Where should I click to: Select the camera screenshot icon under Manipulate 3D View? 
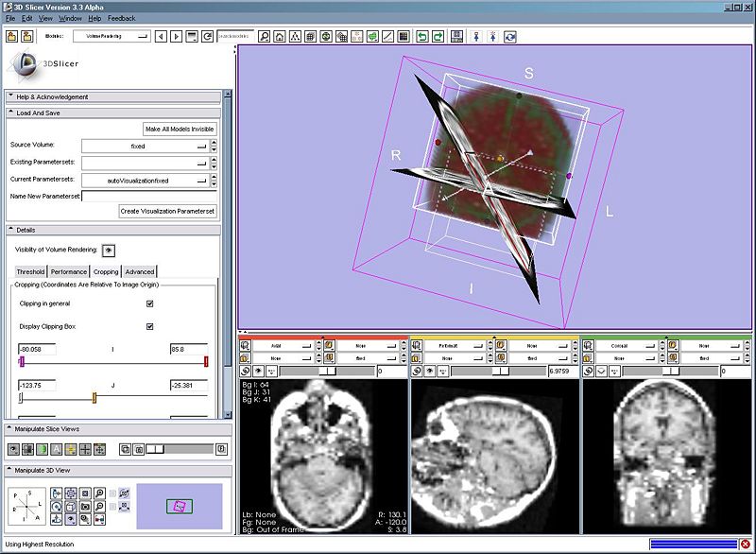coord(84,507)
